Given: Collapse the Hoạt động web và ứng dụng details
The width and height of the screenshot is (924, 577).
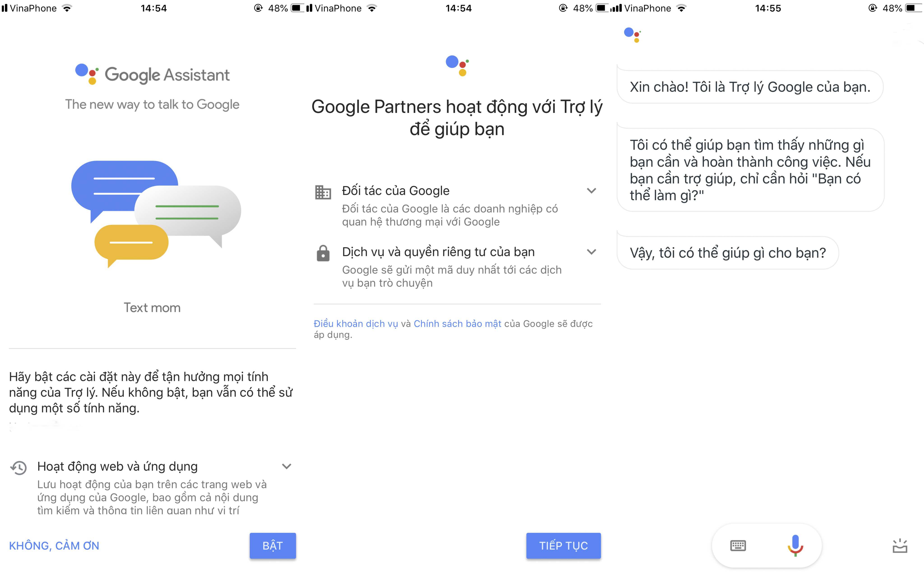Looking at the screenshot, I should [287, 466].
